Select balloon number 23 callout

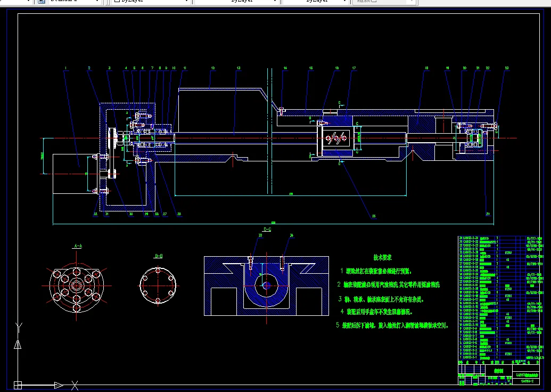coord(507,68)
